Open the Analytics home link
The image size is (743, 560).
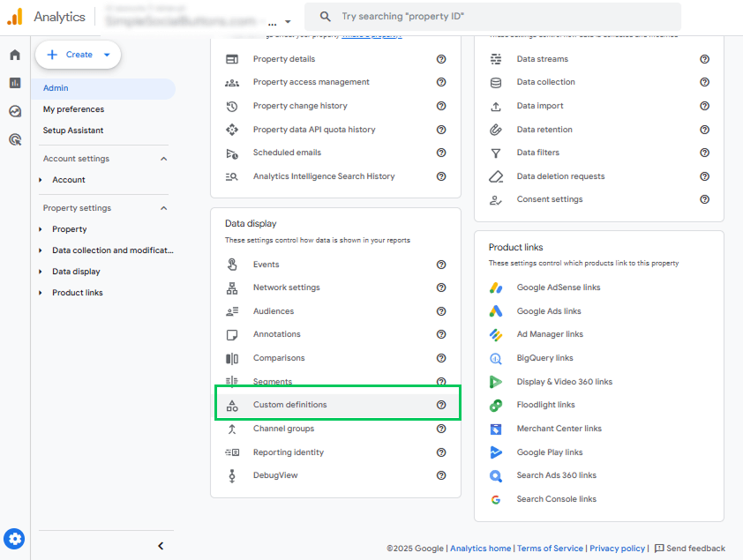point(481,549)
